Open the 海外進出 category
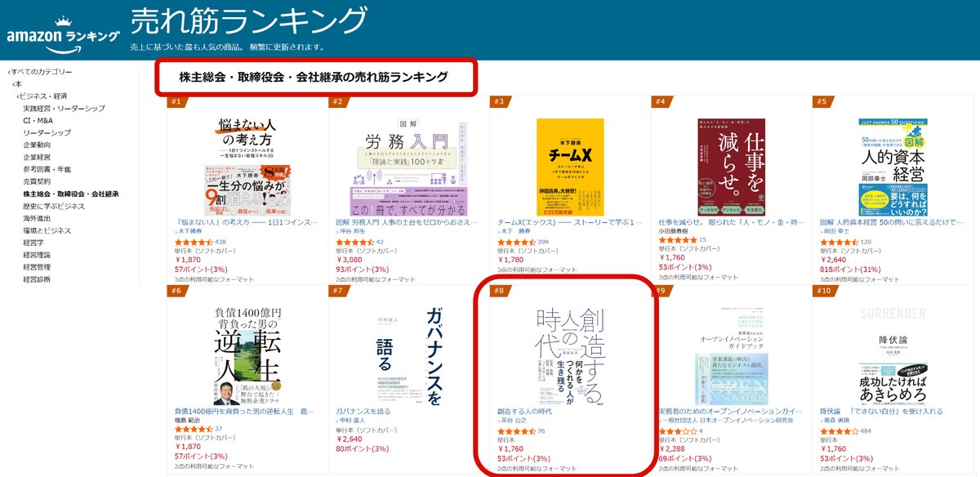This screenshot has height=477, width=980. [x=37, y=218]
